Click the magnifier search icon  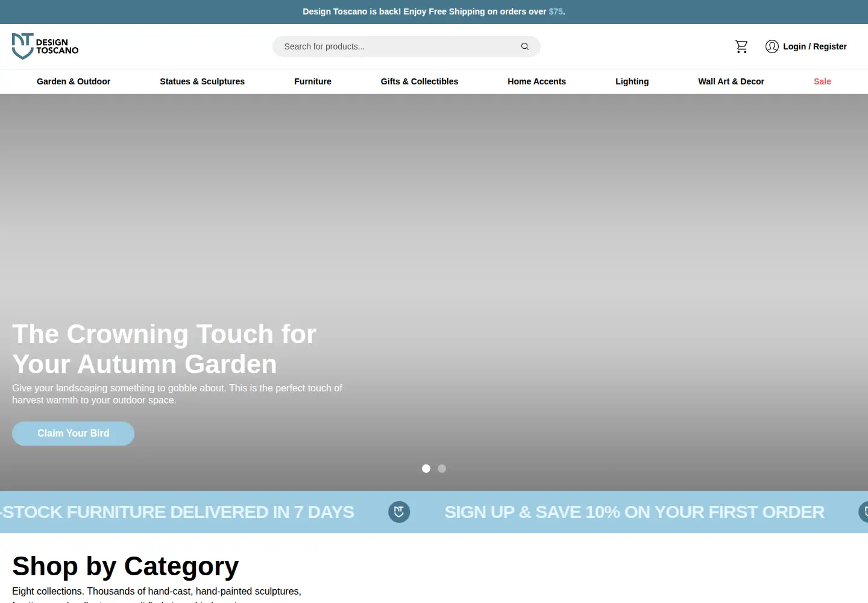[x=525, y=46]
